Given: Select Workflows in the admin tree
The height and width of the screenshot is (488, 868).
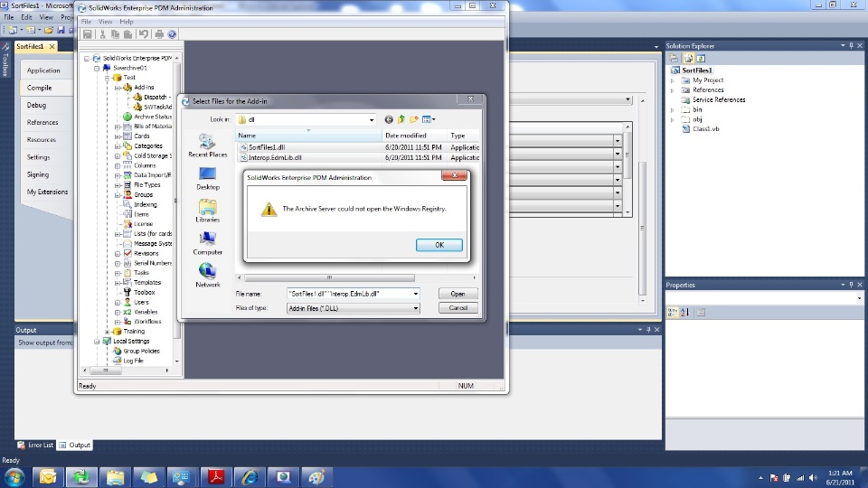Looking at the screenshot, I should coord(147,322).
